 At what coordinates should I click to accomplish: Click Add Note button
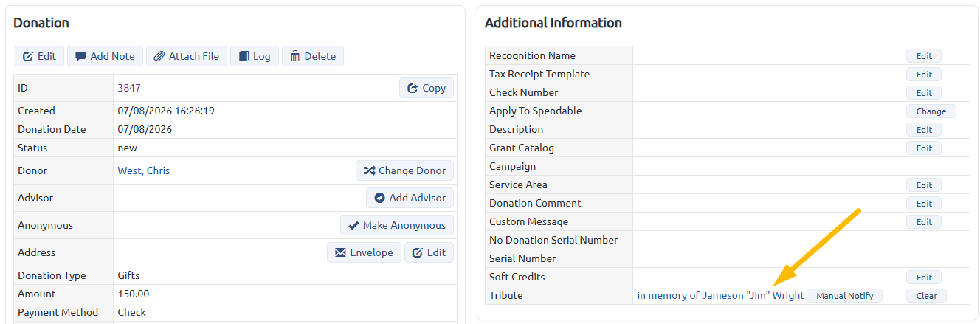coord(105,56)
